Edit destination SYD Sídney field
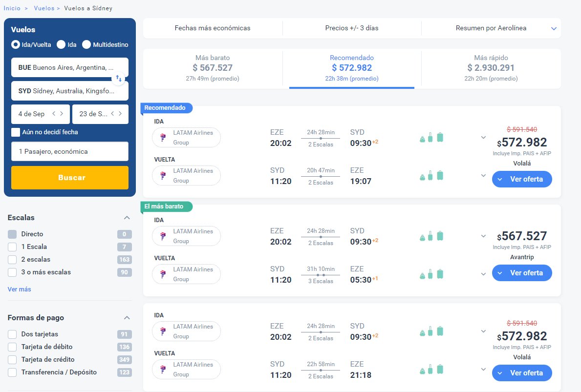Viewport: 581px width, 392px height. pyautogui.click(x=70, y=91)
